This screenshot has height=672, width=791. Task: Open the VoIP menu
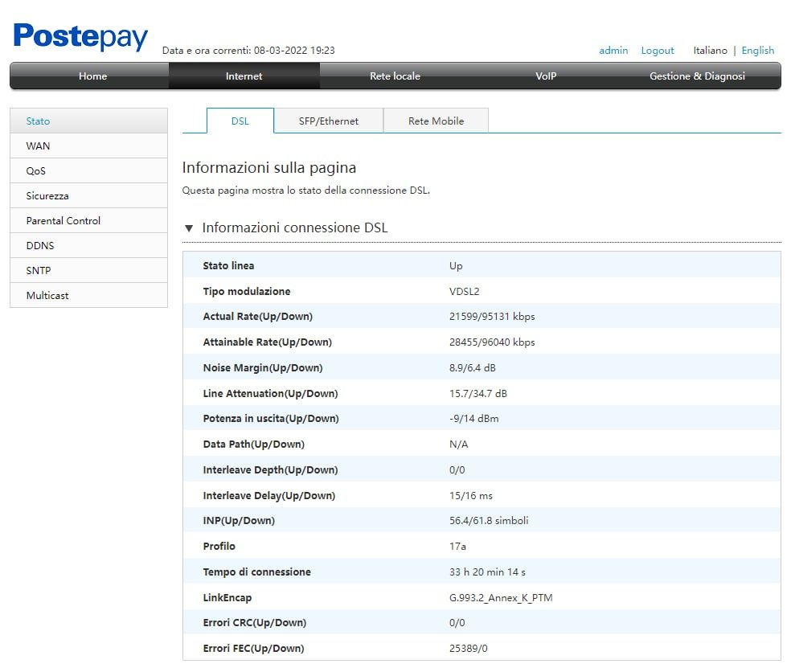click(x=546, y=76)
